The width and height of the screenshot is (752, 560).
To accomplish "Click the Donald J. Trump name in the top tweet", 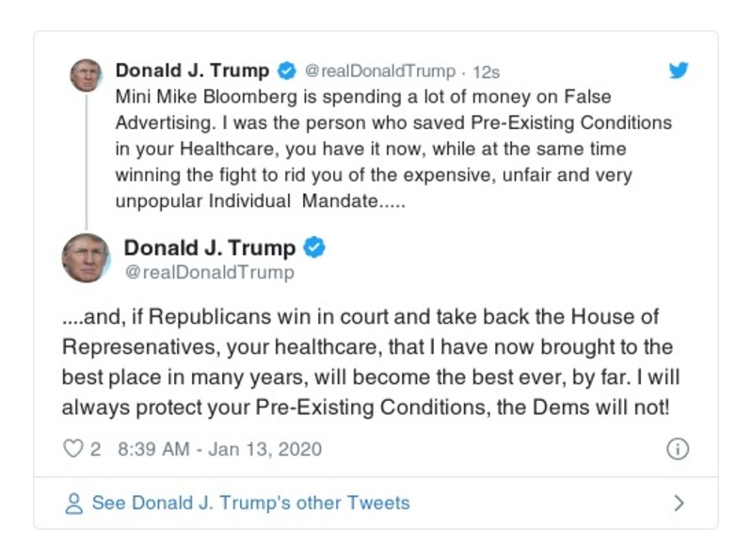I will [192, 72].
